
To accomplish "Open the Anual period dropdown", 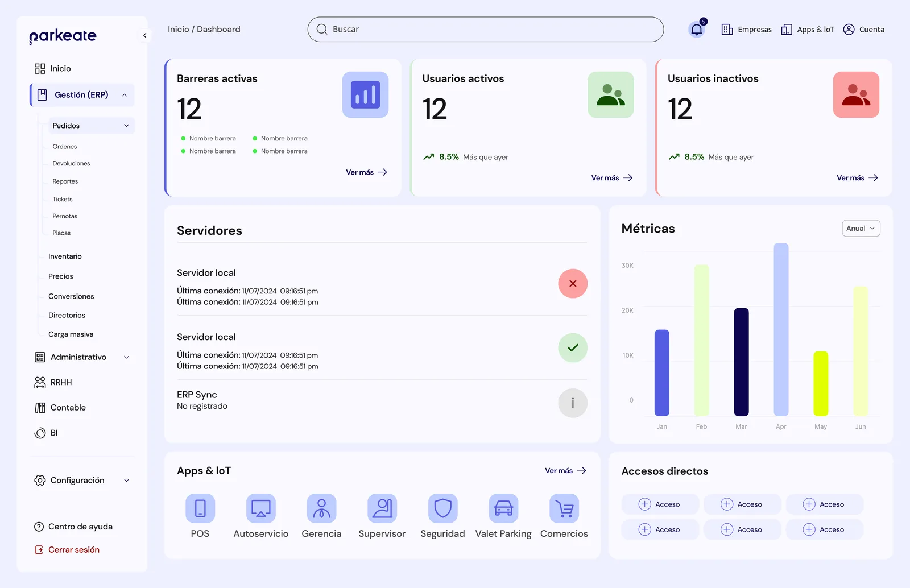I will [x=861, y=229].
